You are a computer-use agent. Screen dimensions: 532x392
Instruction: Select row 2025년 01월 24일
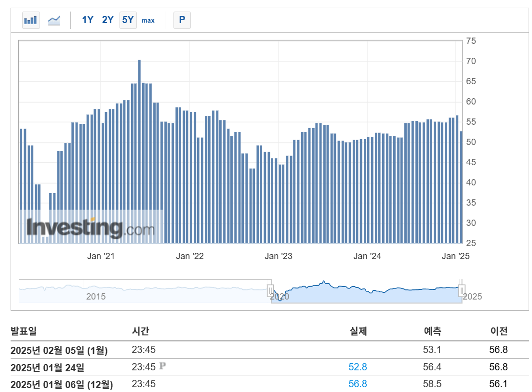click(270, 367)
